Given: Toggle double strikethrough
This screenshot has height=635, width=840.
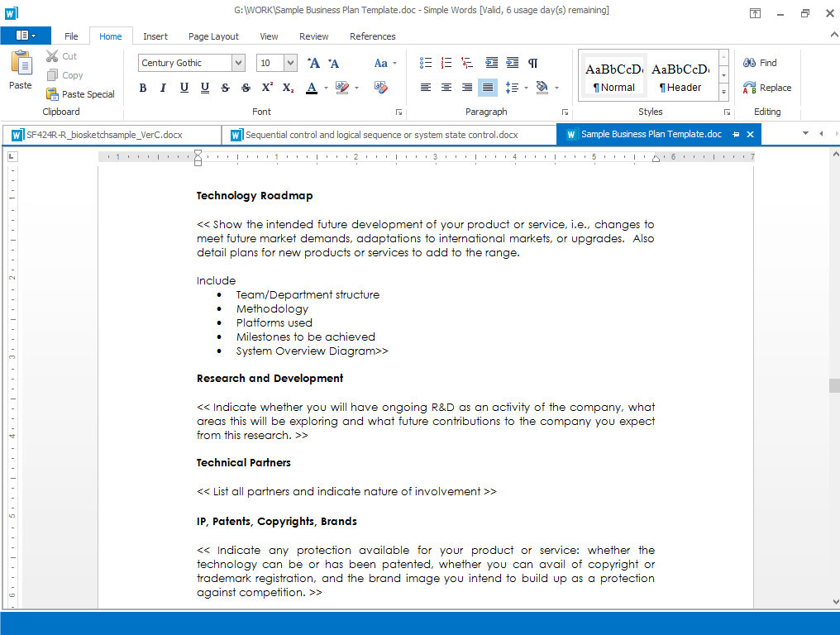Looking at the screenshot, I should [x=246, y=88].
